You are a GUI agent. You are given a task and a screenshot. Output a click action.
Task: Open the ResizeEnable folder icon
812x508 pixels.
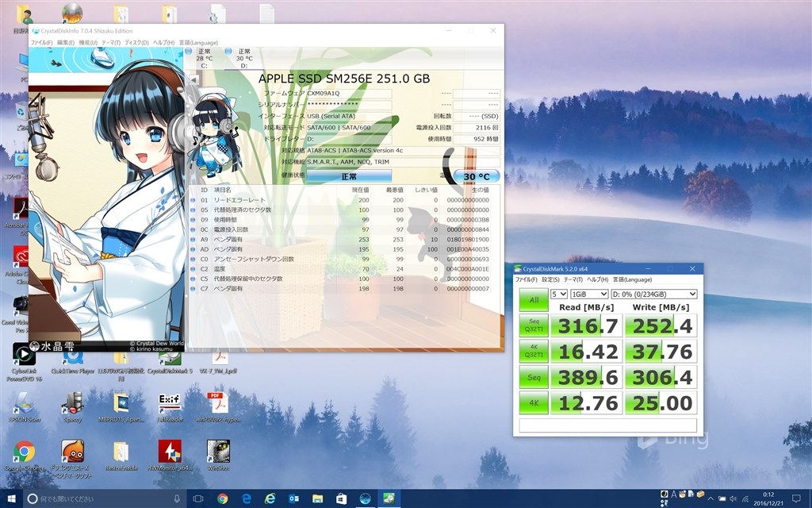[121, 455]
